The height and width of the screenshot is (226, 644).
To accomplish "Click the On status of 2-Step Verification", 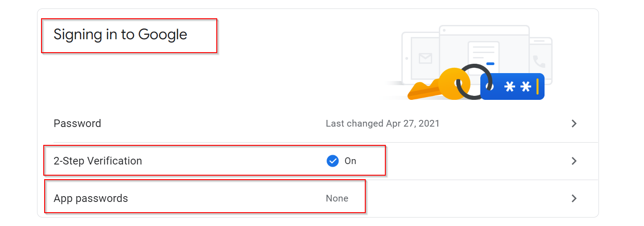I will click(351, 161).
